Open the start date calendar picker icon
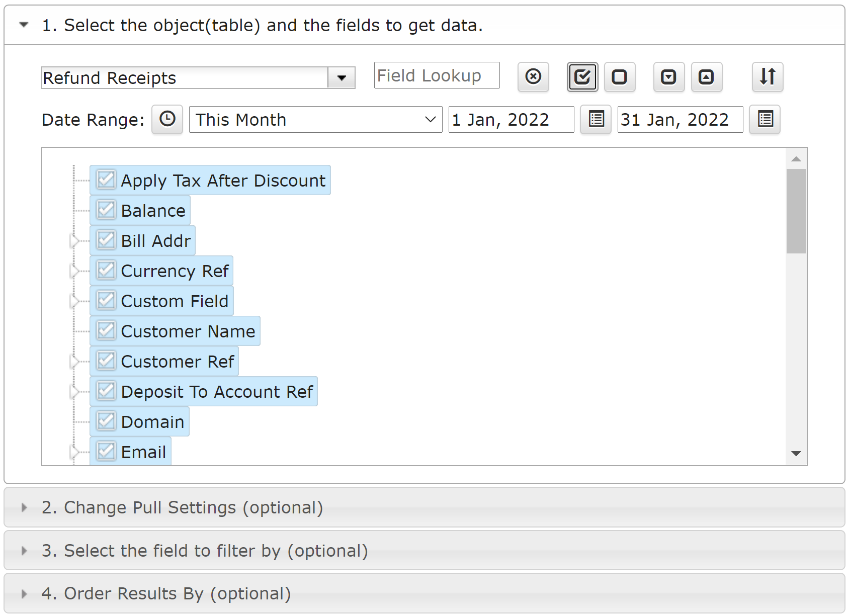This screenshot has width=848, height=616. pyautogui.click(x=596, y=120)
